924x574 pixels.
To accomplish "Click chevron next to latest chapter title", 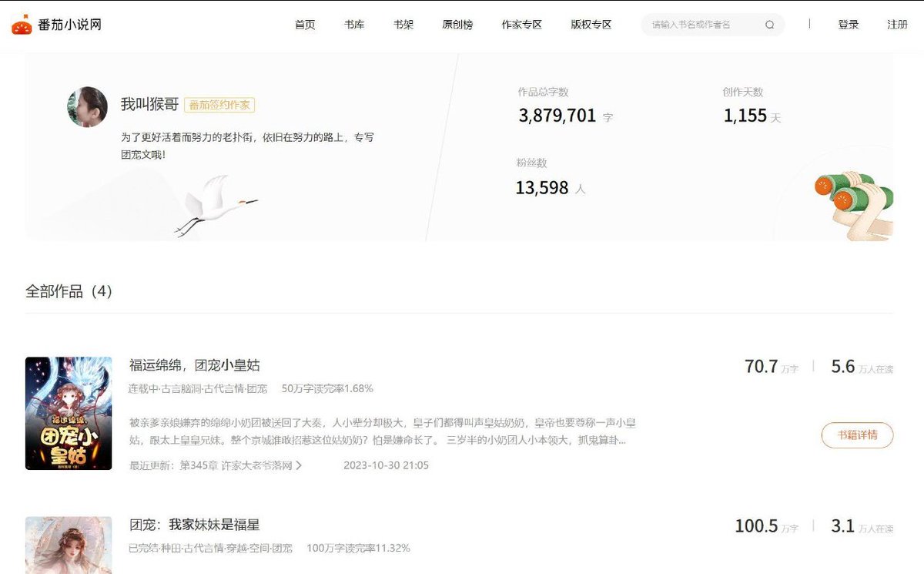I will 299,465.
